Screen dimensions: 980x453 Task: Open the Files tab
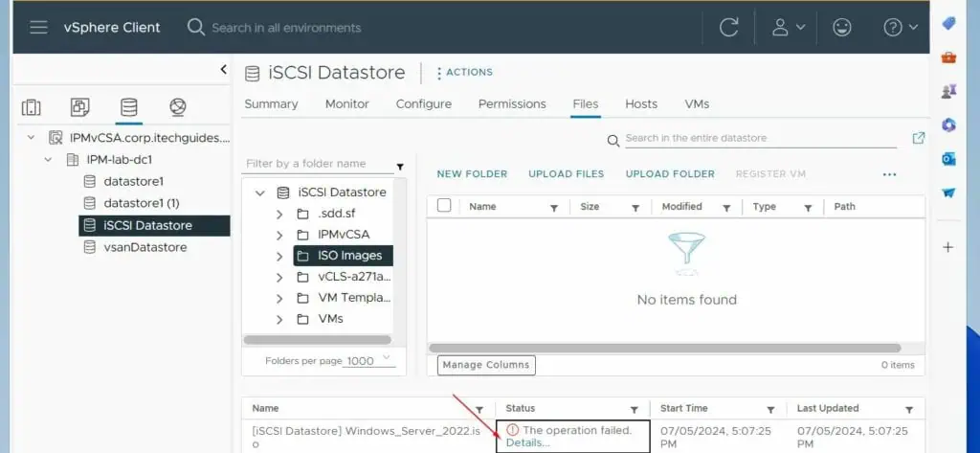pos(585,103)
